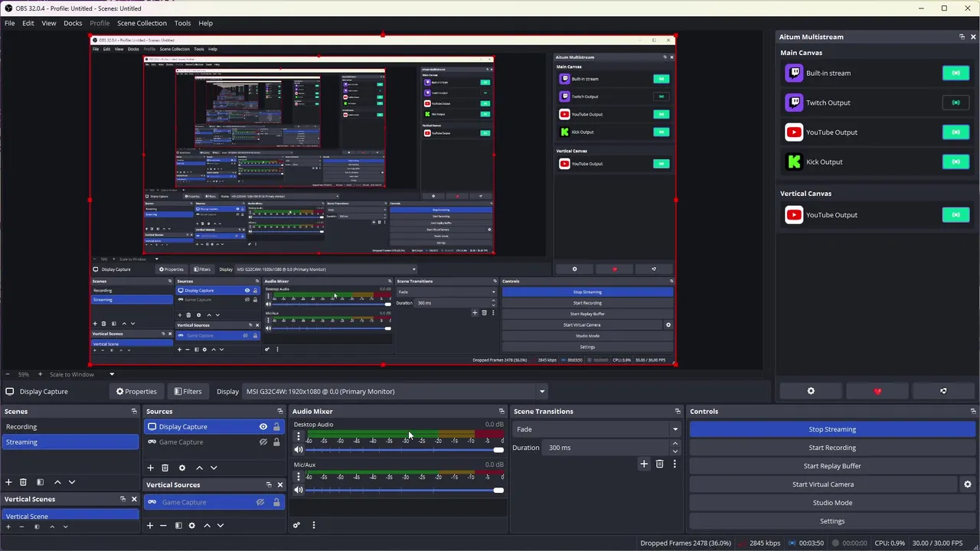This screenshot has width=980, height=551.
Task: Open Filters for Display Capture
Action: [188, 392]
